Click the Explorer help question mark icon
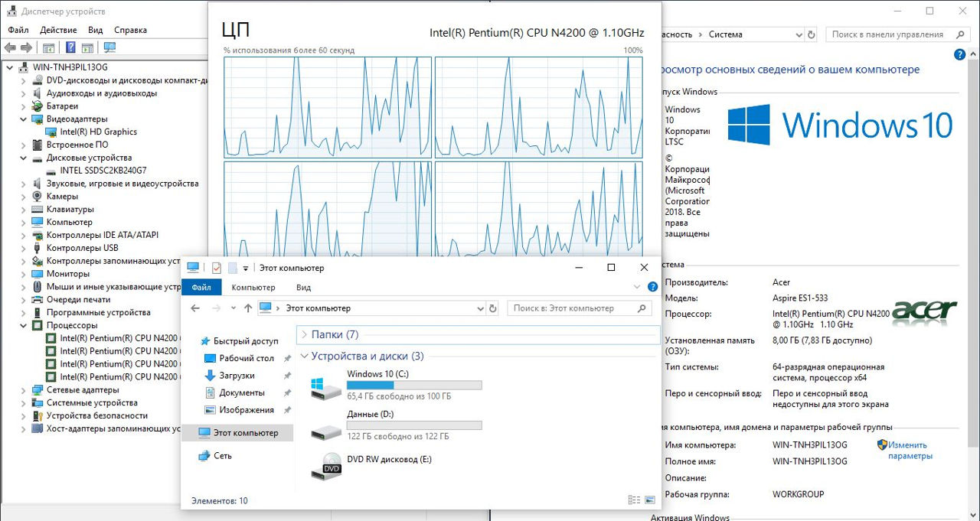Screen dimensions: 980x521 [652, 287]
